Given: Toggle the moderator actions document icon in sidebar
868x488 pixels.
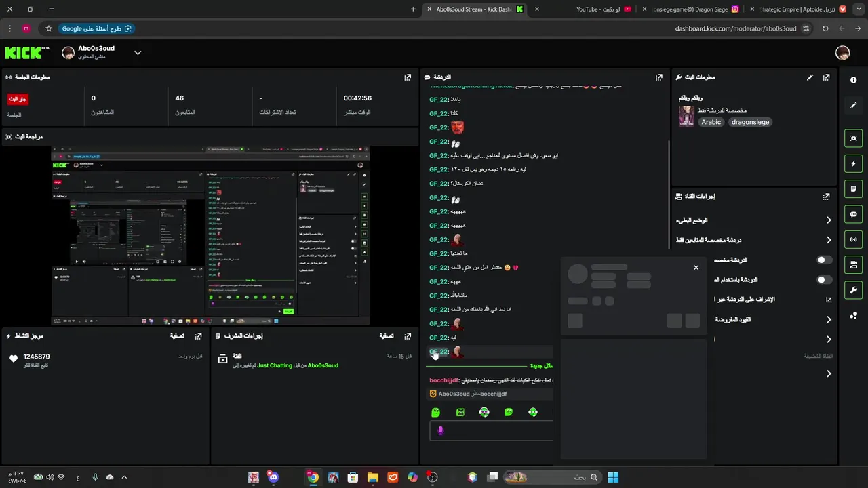Looking at the screenshot, I should (x=853, y=189).
